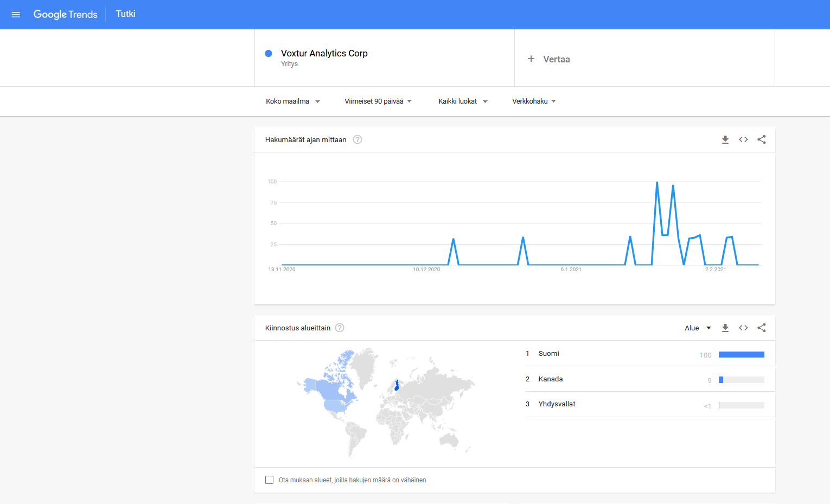Download the search volume over time data
Image resolution: width=830 pixels, height=504 pixels.
point(725,140)
